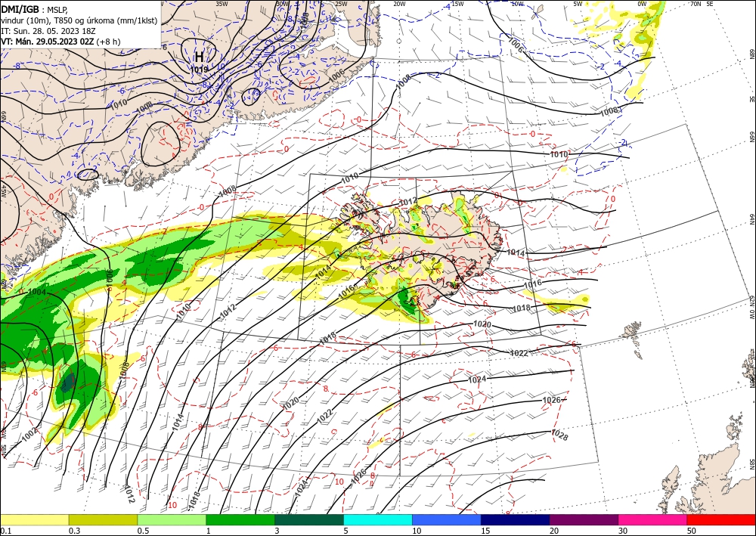Pick the light green 0.5–1 legend swatch
This screenshot has width=756, height=536.
tap(172, 519)
